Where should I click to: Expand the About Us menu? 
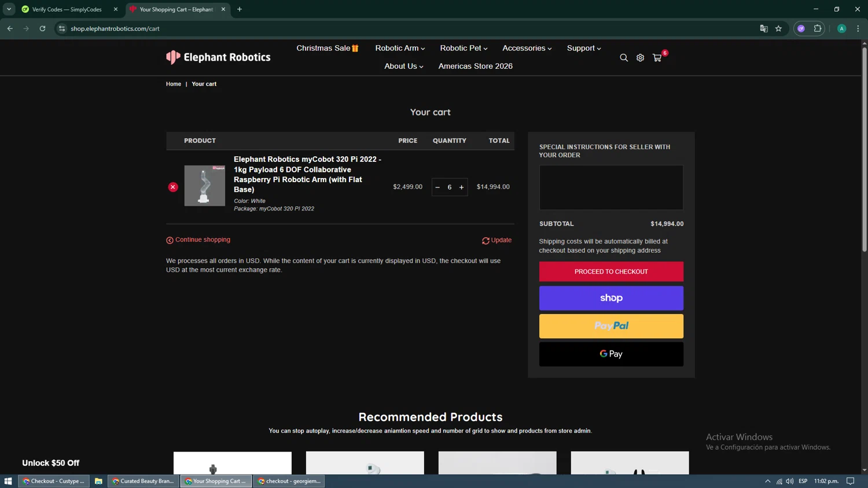404,66
